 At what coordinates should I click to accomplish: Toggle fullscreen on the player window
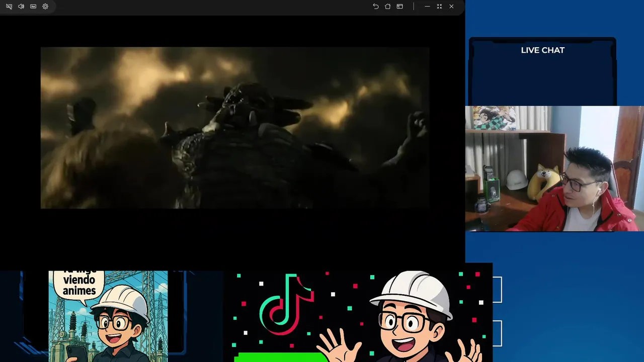439,7
